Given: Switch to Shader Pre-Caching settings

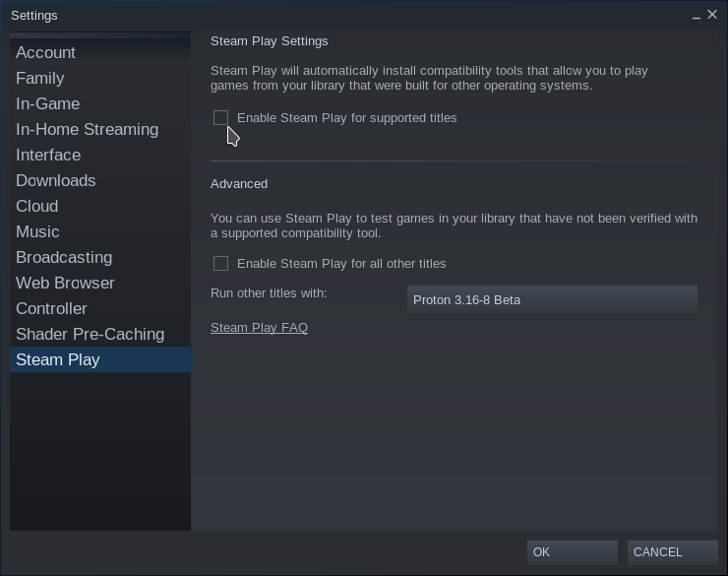Looking at the screenshot, I should tap(100, 334).
